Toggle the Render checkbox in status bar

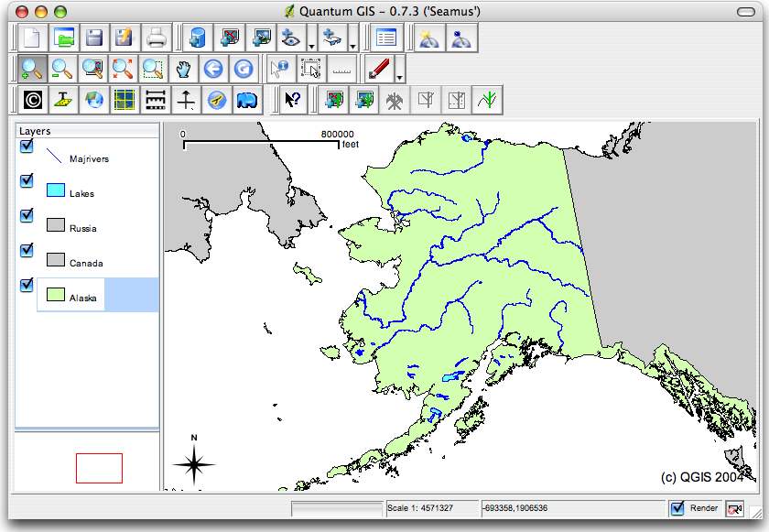(677, 508)
